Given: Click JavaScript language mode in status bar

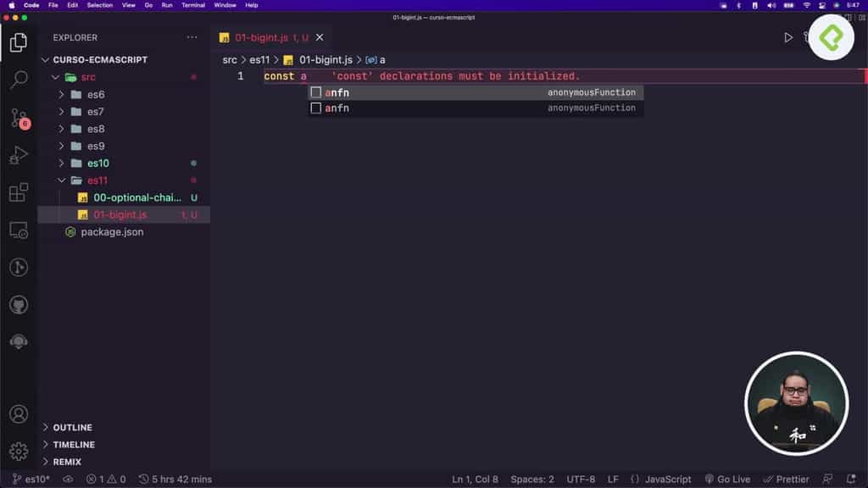Looking at the screenshot, I should (x=666, y=479).
